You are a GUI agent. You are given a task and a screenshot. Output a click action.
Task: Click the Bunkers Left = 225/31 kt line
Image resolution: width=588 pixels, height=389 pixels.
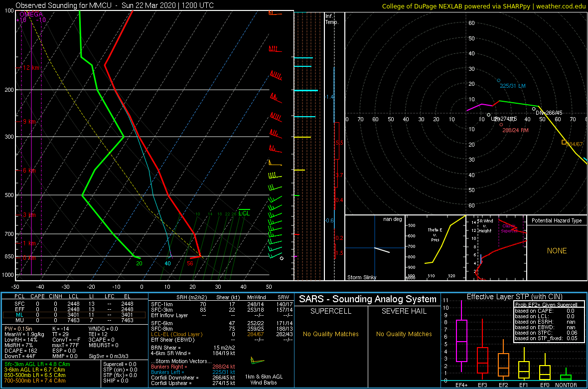click(193, 373)
